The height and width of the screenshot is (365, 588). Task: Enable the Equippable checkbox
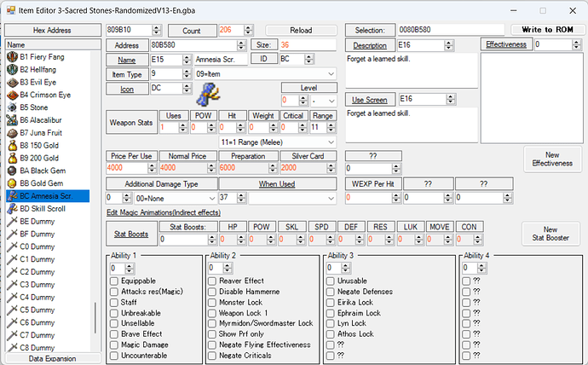click(x=115, y=281)
